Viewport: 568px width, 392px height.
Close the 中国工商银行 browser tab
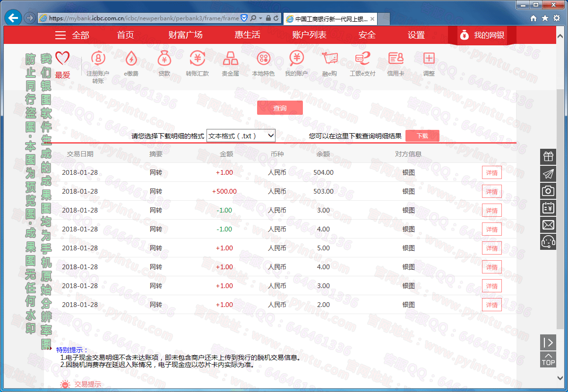point(372,19)
